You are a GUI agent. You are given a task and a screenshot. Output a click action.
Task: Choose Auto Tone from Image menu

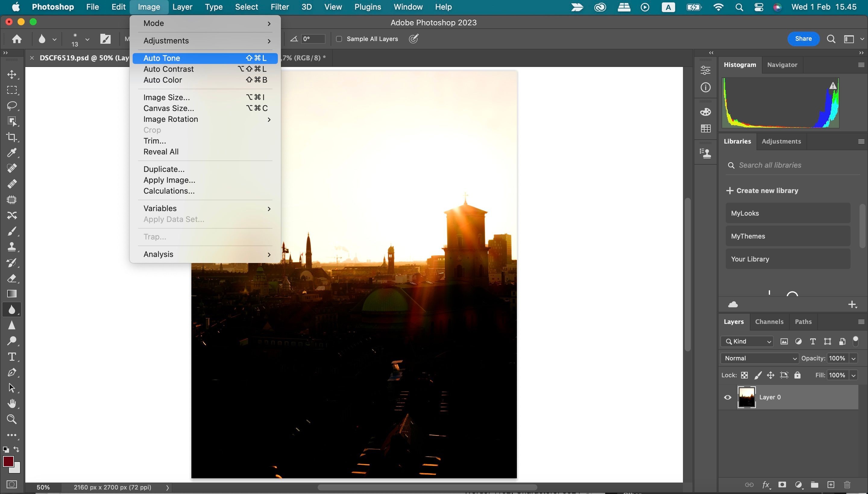pyautogui.click(x=205, y=59)
